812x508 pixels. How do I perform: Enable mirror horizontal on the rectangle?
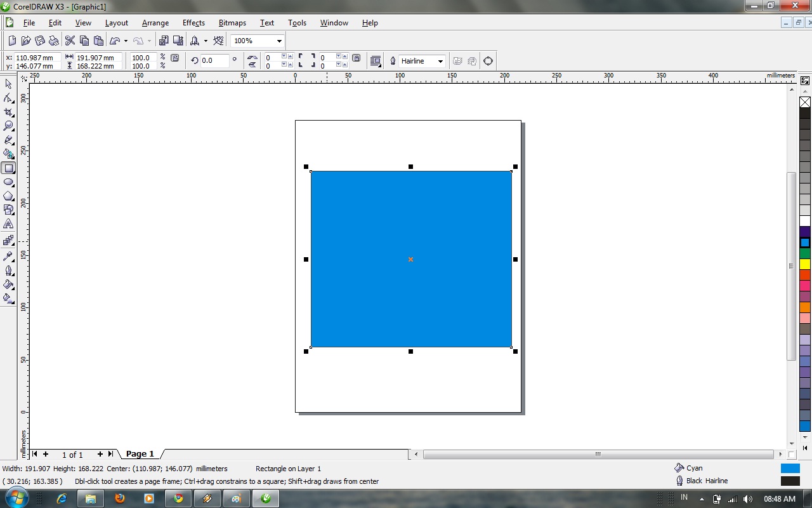(251, 57)
